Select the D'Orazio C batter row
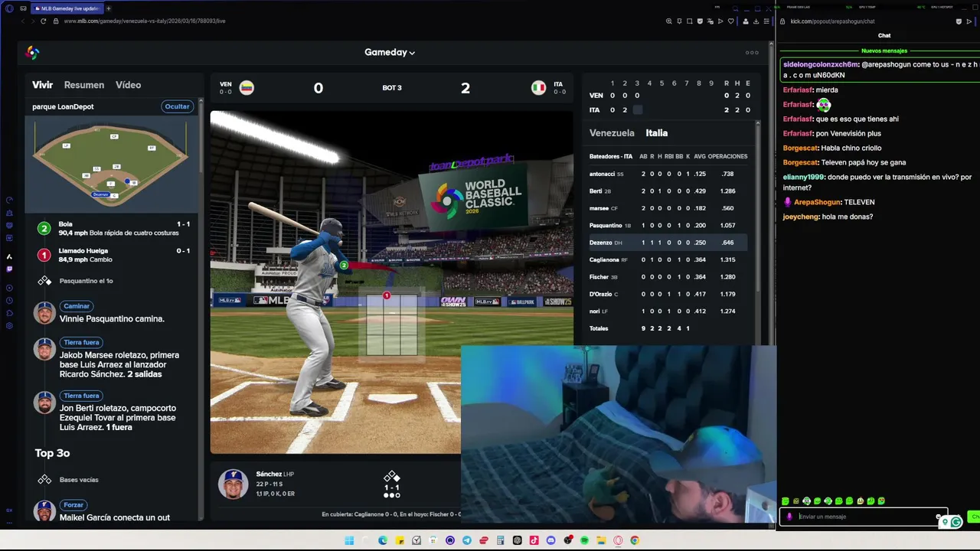This screenshot has width=980, height=551. point(668,294)
